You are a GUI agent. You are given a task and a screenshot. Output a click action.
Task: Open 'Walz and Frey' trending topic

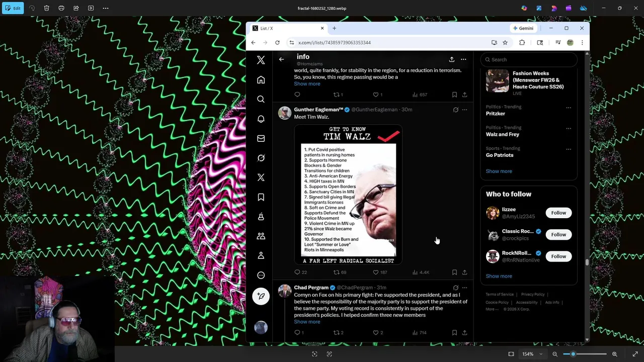503,134
